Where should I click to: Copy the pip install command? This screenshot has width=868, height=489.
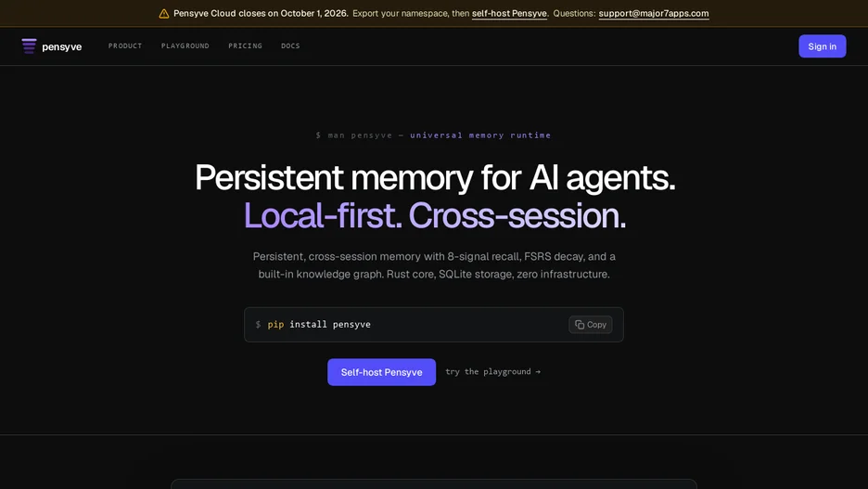[590, 325]
